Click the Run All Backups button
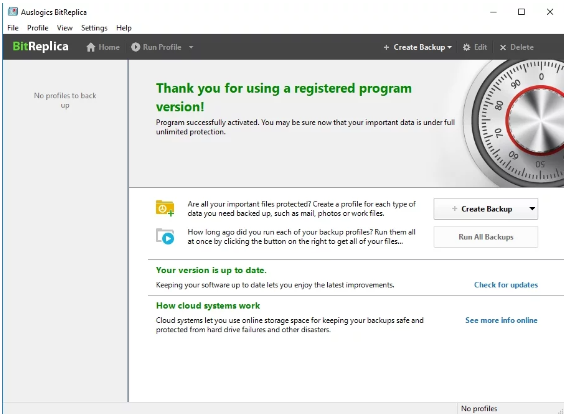The width and height of the screenshot is (574, 419). [x=486, y=237]
